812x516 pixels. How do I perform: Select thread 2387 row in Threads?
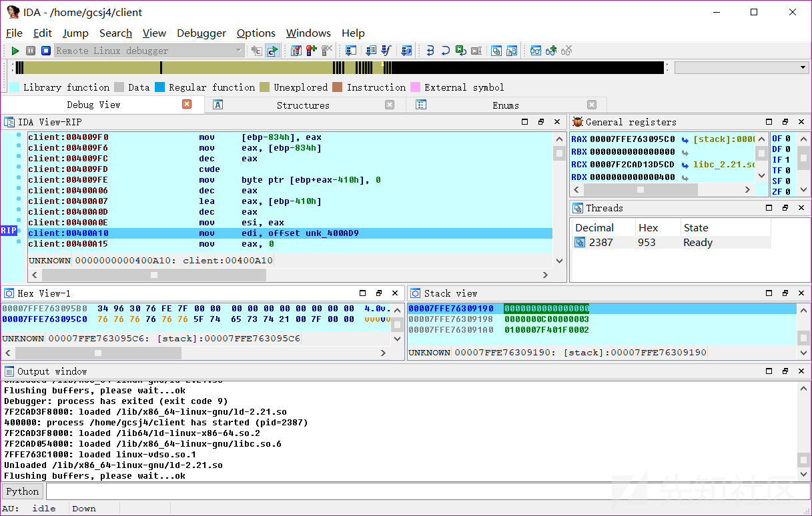(x=671, y=243)
